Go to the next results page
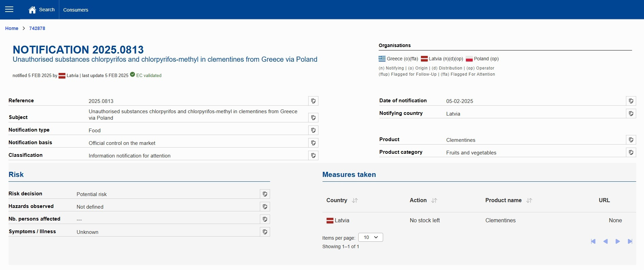 click(x=618, y=241)
